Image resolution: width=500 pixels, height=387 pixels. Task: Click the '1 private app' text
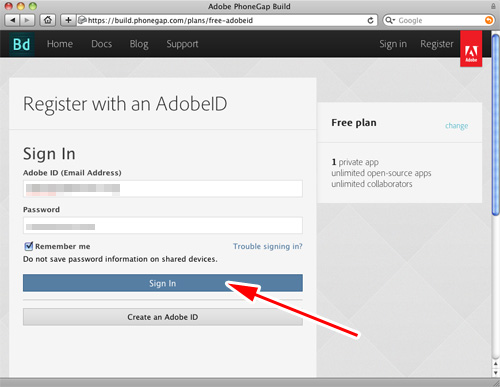click(x=355, y=162)
